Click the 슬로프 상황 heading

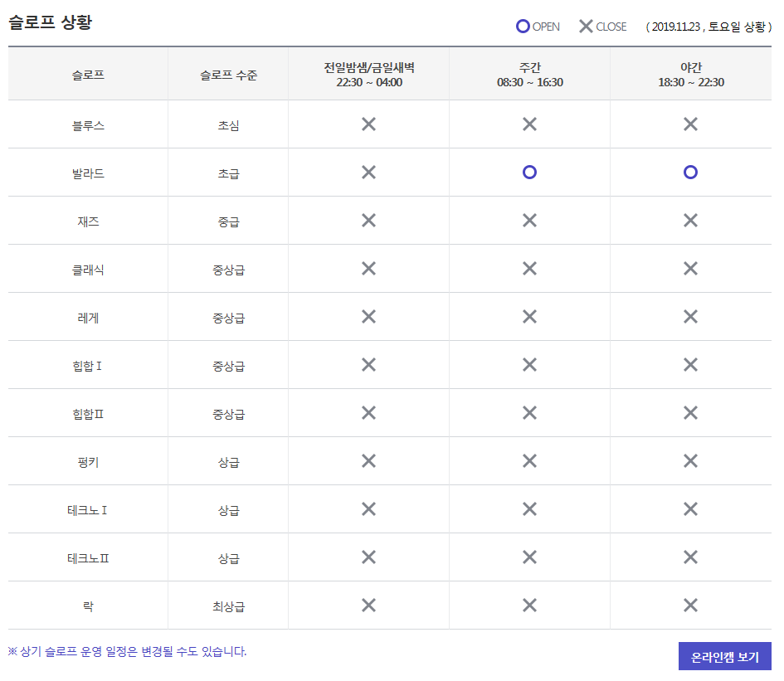pyautogui.click(x=50, y=22)
